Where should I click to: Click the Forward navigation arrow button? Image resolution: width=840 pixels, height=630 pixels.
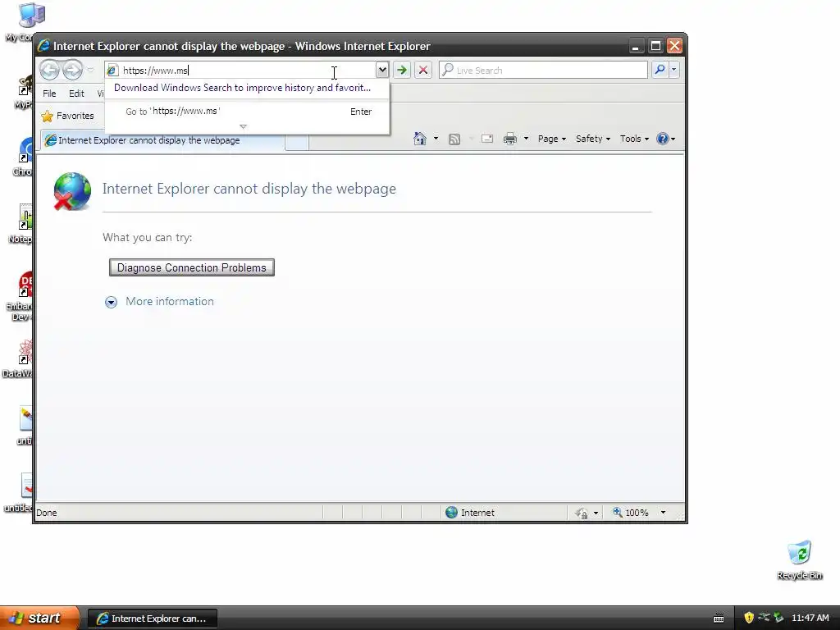tap(72, 71)
